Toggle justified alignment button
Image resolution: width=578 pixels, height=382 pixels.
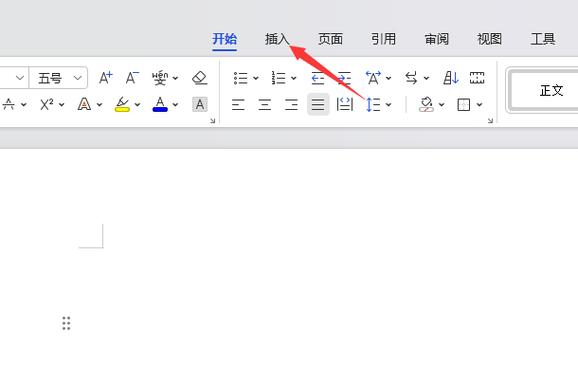pos(318,105)
